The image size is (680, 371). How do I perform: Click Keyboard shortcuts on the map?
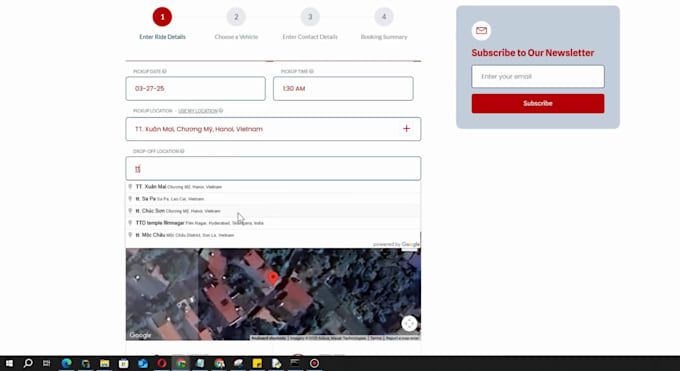(268, 338)
